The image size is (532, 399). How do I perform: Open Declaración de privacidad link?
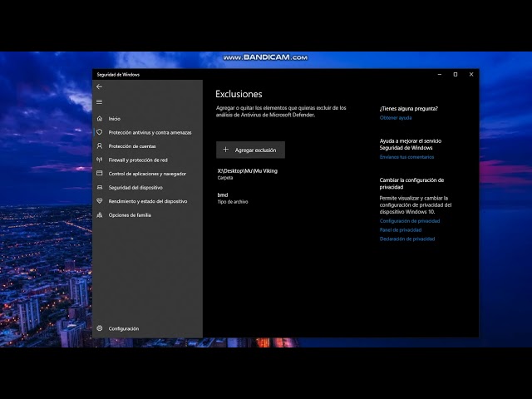click(x=407, y=239)
